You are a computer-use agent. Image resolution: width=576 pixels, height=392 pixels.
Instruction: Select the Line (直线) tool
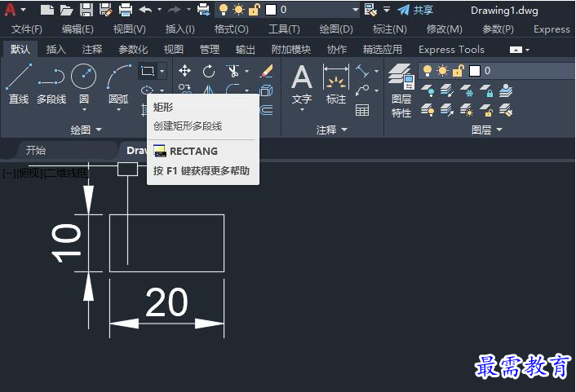tap(19, 84)
